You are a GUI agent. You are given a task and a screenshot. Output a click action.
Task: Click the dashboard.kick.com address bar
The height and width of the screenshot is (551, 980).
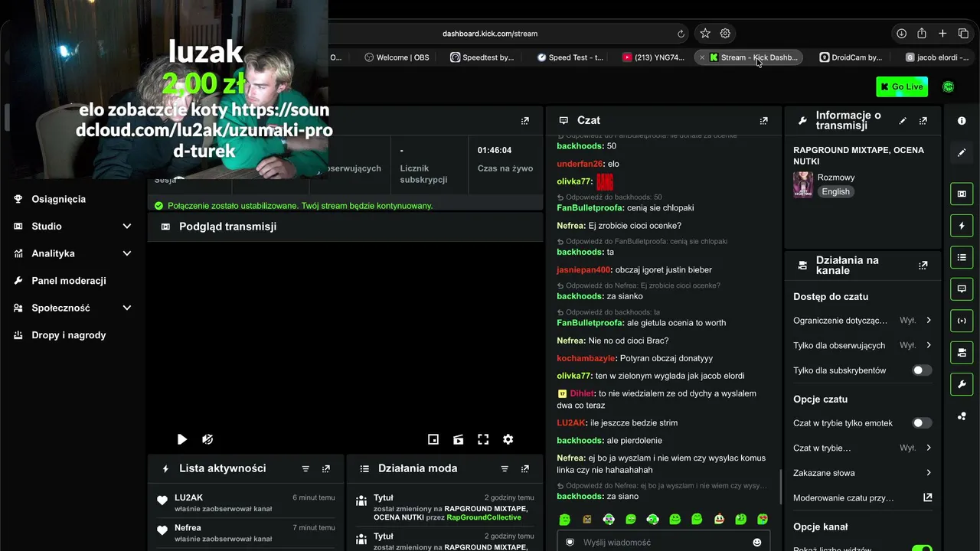490,34
